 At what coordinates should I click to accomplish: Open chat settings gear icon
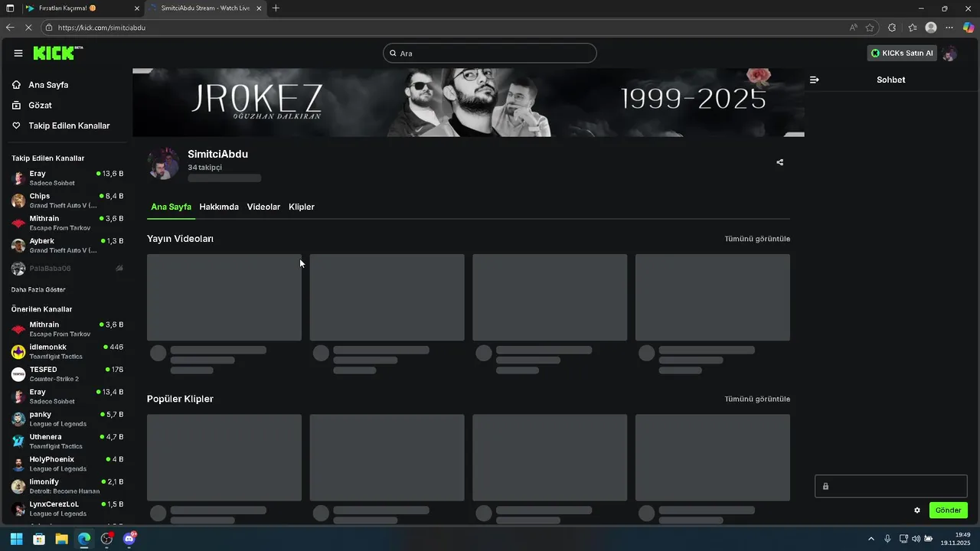[x=917, y=510]
